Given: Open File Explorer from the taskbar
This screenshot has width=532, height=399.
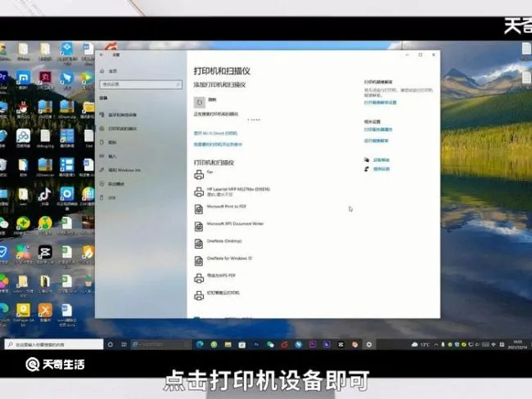Looking at the screenshot, I should click(x=228, y=344).
